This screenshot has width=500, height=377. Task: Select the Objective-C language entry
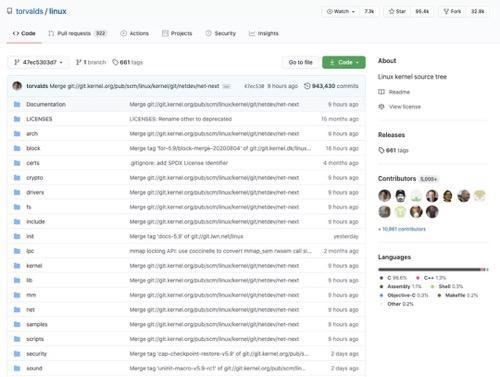[x=404, y=295]
